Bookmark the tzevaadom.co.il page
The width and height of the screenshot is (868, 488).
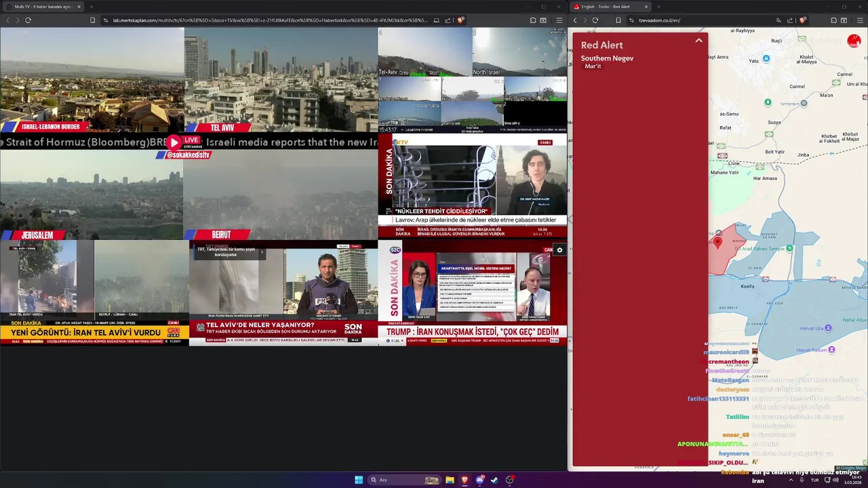pos(618,20)
